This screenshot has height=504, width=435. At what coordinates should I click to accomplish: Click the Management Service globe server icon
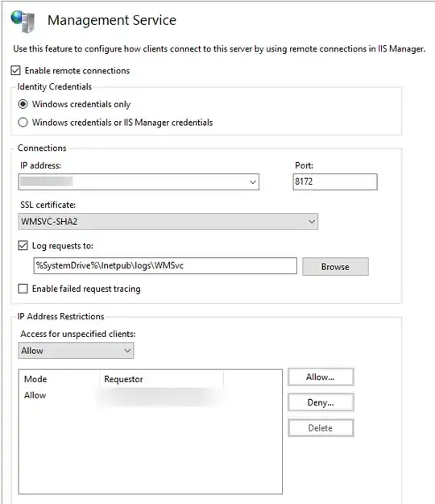(x=23, y=21)
